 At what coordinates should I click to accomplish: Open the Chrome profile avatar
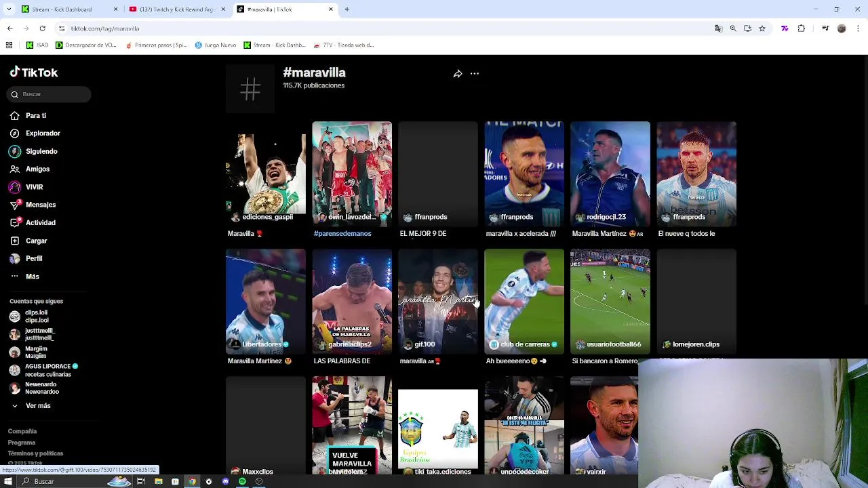pyautogui.click(x=842, y=28)
